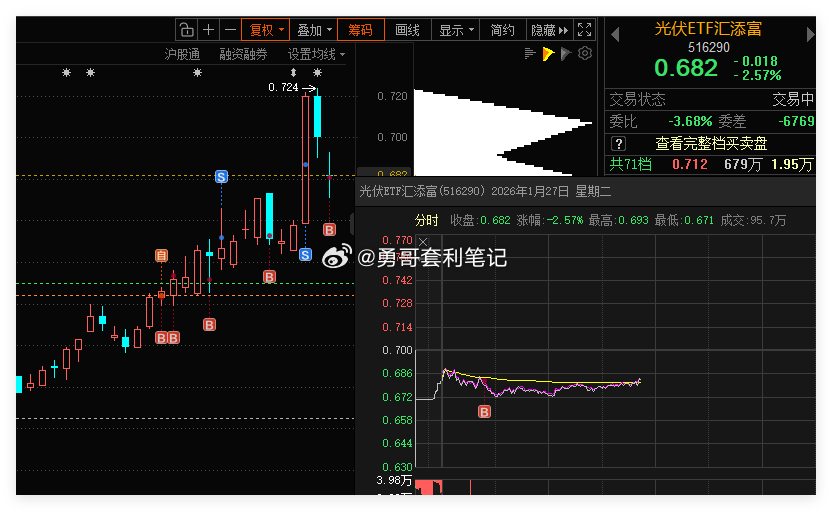Viewport: 832px width, 511px height.
Task: Click the B marker in intraday chart
Action: tap(484, 412)
